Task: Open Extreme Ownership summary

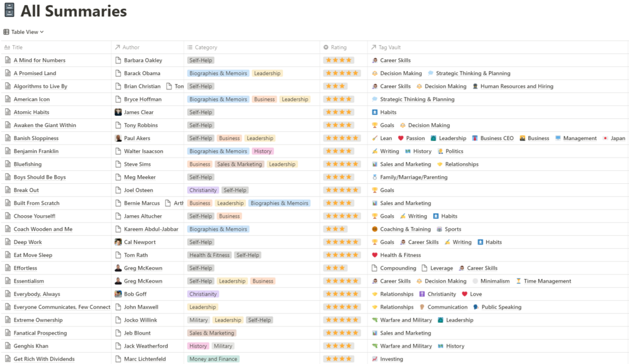Action: [x=38, y=320]
